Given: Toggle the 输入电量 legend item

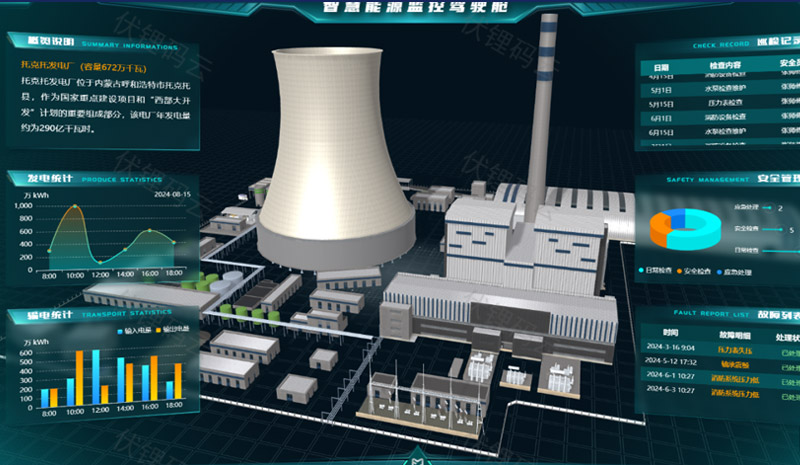Looking at the screenshot, I should pyautogui.click(x=133, y=330).
